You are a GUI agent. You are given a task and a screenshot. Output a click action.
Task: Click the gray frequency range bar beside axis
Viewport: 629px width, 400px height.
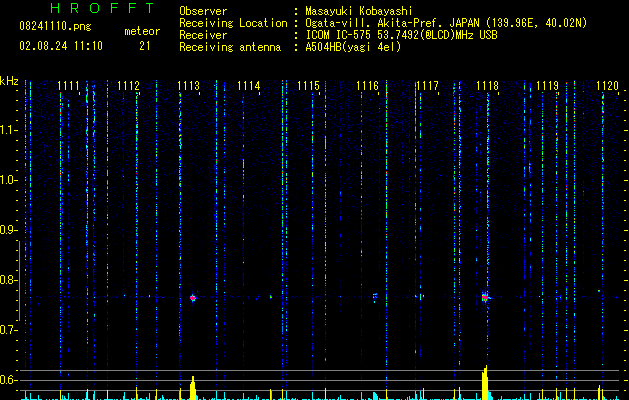coord(19,280)
